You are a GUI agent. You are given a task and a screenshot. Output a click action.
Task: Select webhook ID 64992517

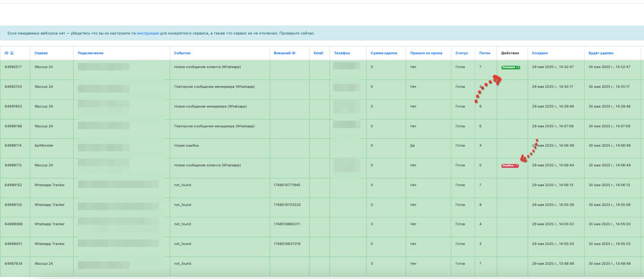pos(13,67)
